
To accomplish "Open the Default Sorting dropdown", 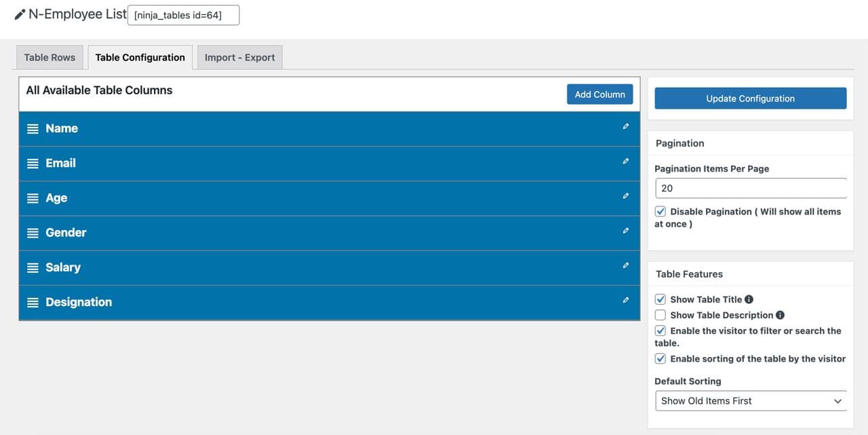I will [x=751, y=401].
